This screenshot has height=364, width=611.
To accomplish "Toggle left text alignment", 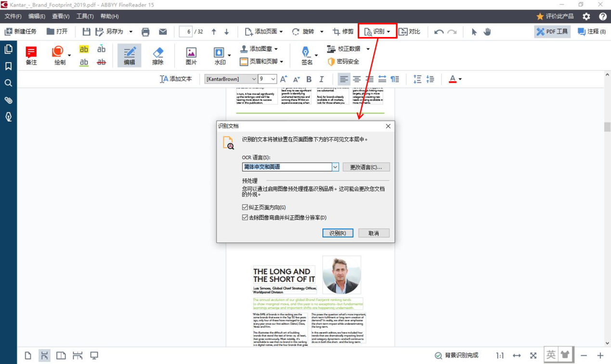I will 344,79.
